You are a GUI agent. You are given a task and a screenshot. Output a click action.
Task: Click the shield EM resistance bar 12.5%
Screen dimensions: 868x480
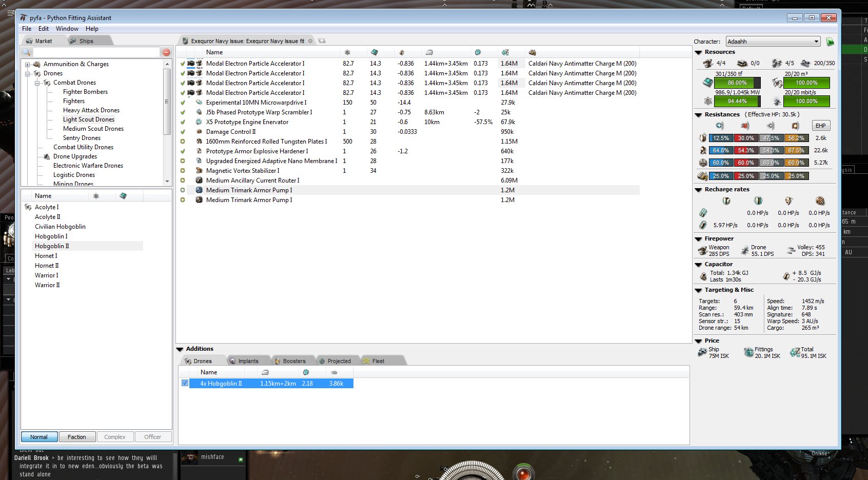click(x=721, y=138)
